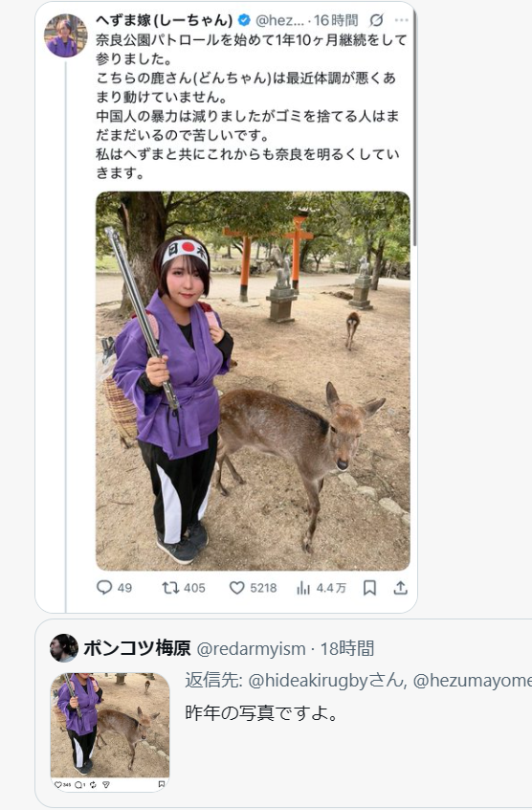
Task: Open the 16時間 timestamp link
Action: [336, 20]
